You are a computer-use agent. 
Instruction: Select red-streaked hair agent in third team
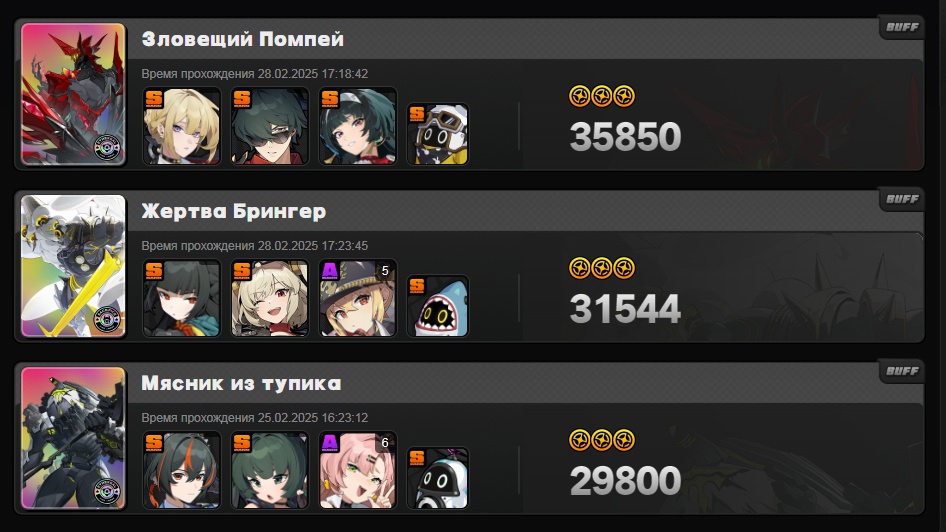(182, 470)
